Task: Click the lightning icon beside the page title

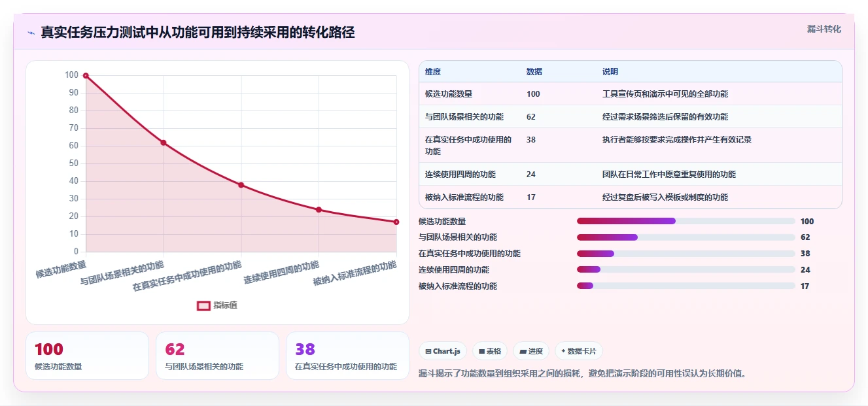Action: [31, 33]
